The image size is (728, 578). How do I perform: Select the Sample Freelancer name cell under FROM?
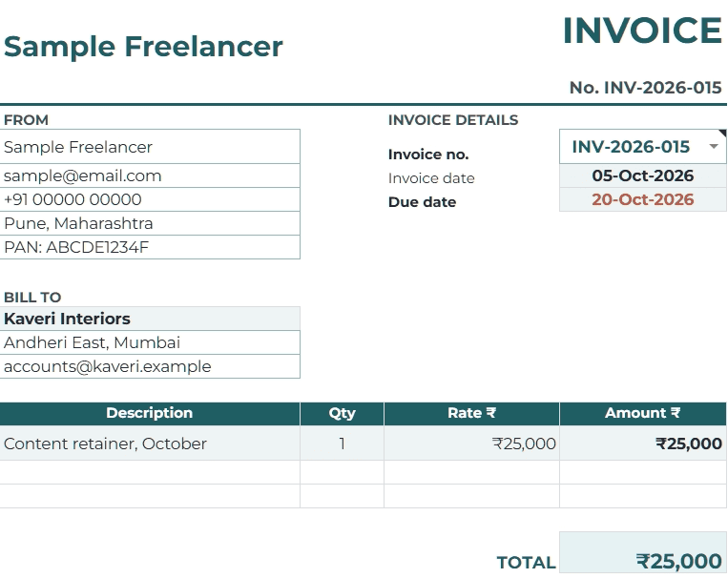[150, 147]
